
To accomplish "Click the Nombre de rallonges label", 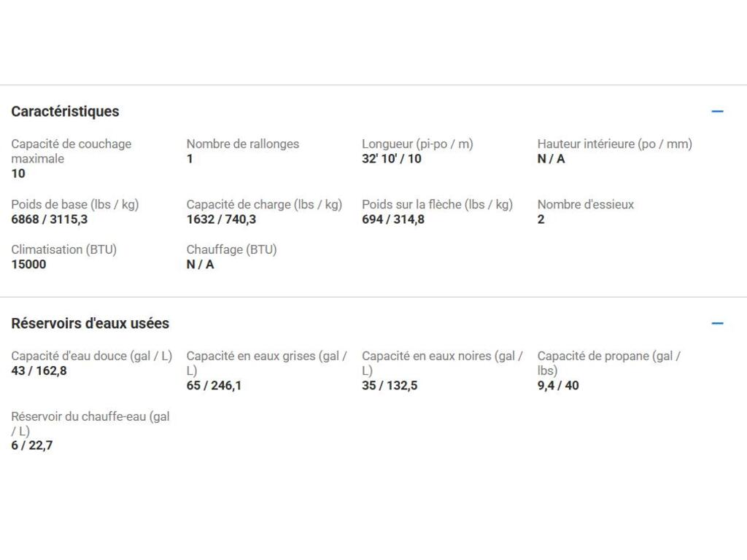I will coord(242,144).
